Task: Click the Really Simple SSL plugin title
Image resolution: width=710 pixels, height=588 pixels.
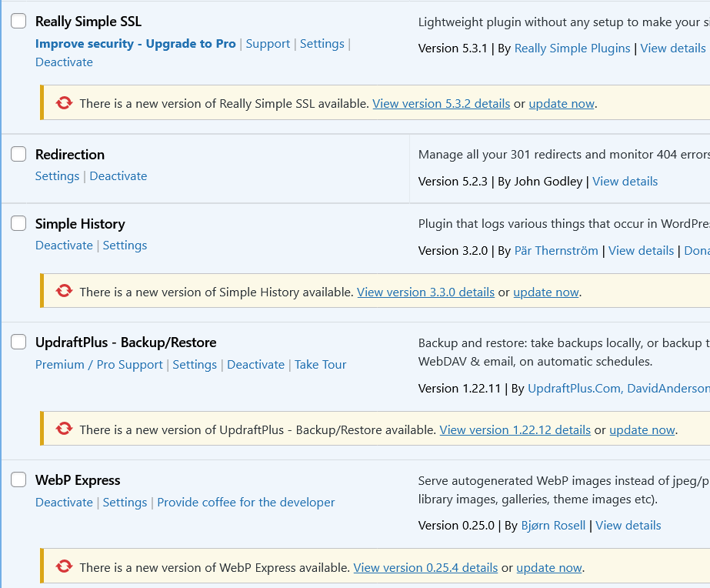Action: 88,22
